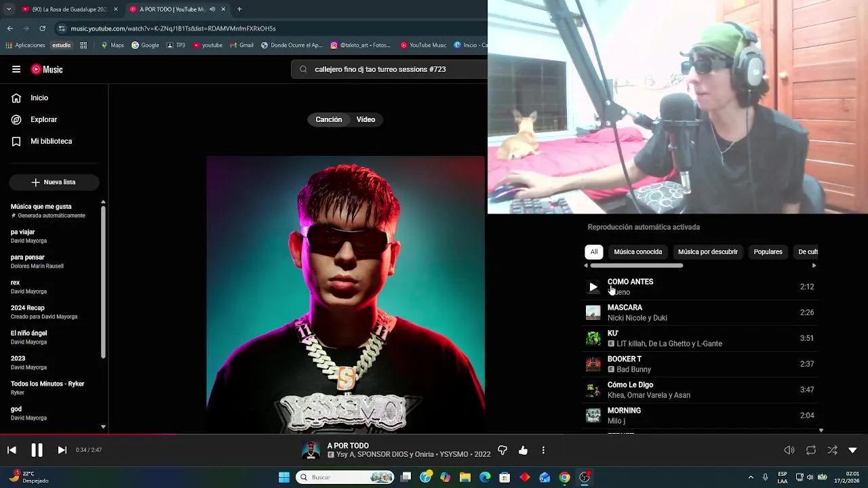Image resolution: width=868 pixels, height=488 pixels.
Task: Select the Música por descubrir filter chip
Action: (x=708, y=251)
